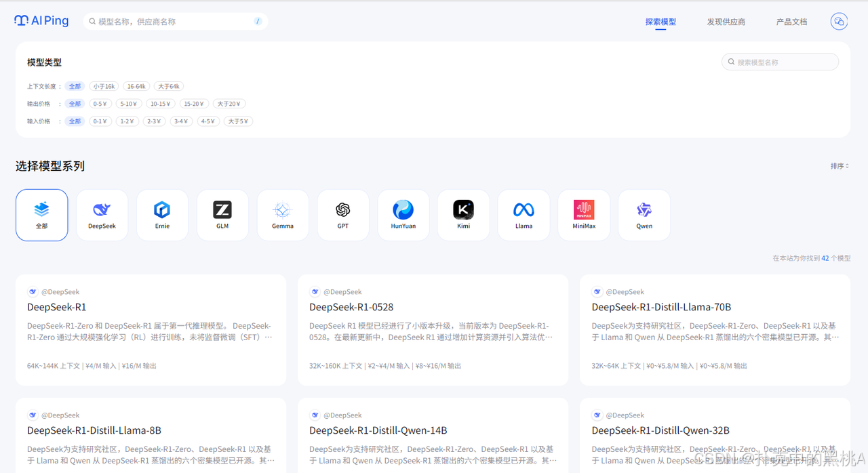The image size is (868, 473).
Task: Open the 排序 sort dropdown
Action: pos(840,166)
